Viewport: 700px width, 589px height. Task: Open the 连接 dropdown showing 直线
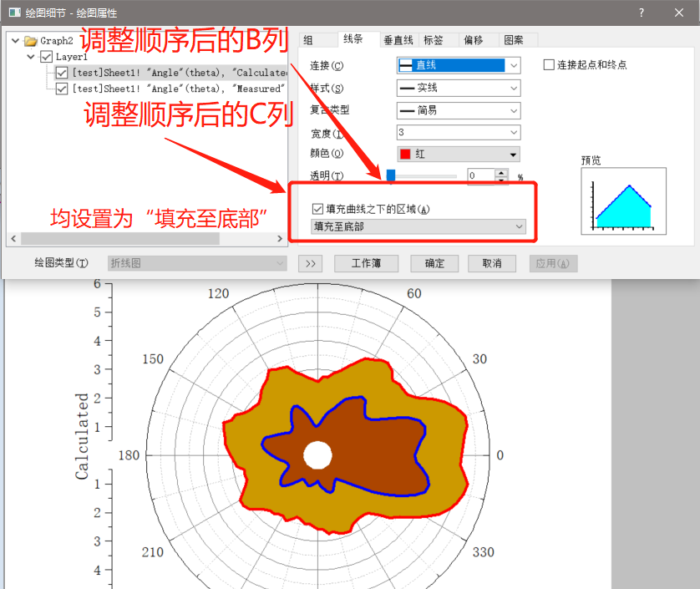click(459, 65)
